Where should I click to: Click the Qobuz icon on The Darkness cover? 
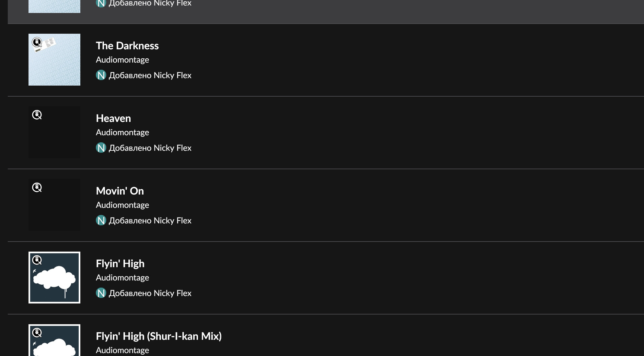pyautogui.click(x=37, y=42)
